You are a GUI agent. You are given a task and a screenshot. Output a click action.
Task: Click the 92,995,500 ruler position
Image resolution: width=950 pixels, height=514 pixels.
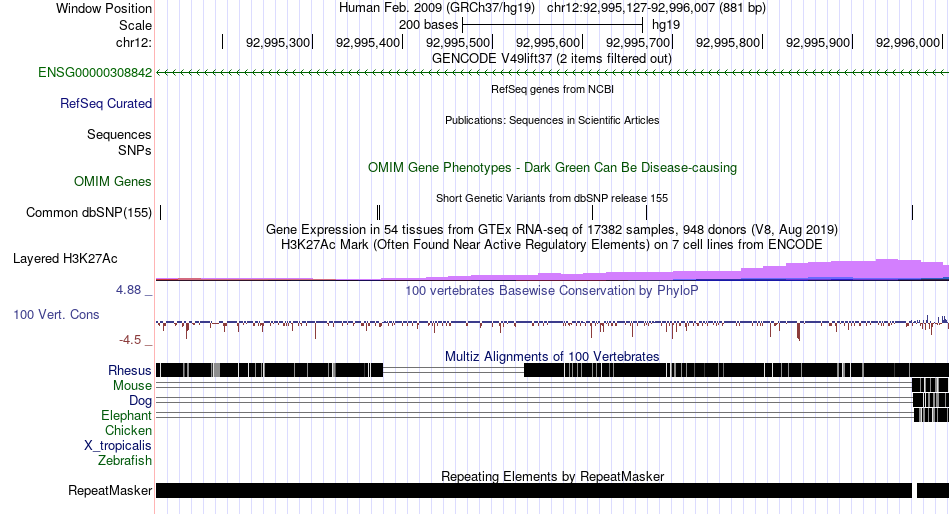[x=458, y=42]
